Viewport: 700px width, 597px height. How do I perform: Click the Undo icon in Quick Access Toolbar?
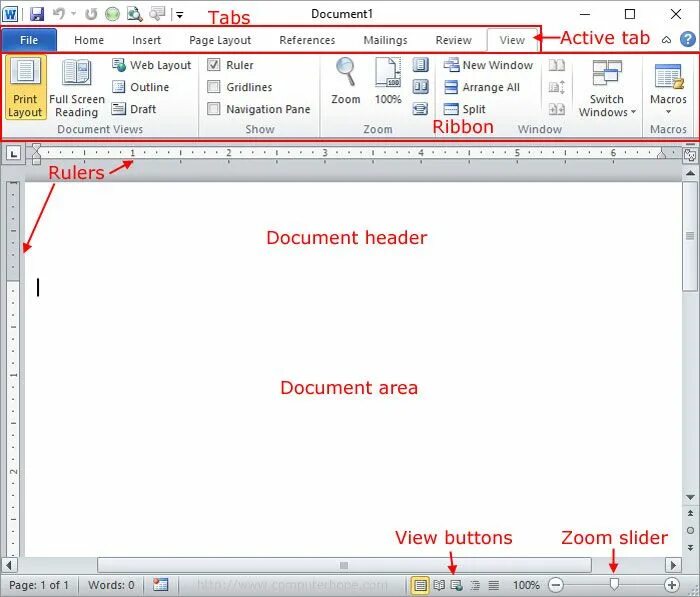[x=58, y=14]
